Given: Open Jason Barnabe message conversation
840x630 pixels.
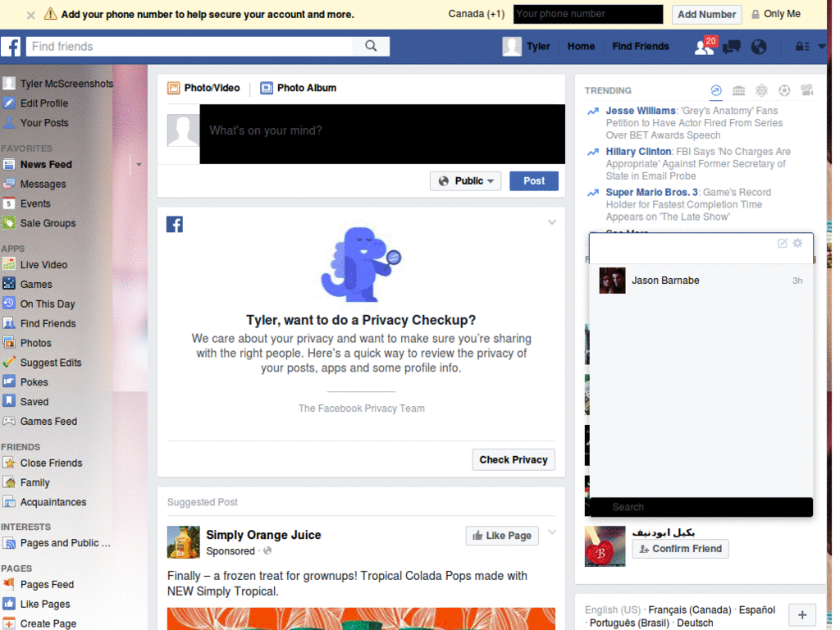Looking at the screenshot, I should 701,281.
